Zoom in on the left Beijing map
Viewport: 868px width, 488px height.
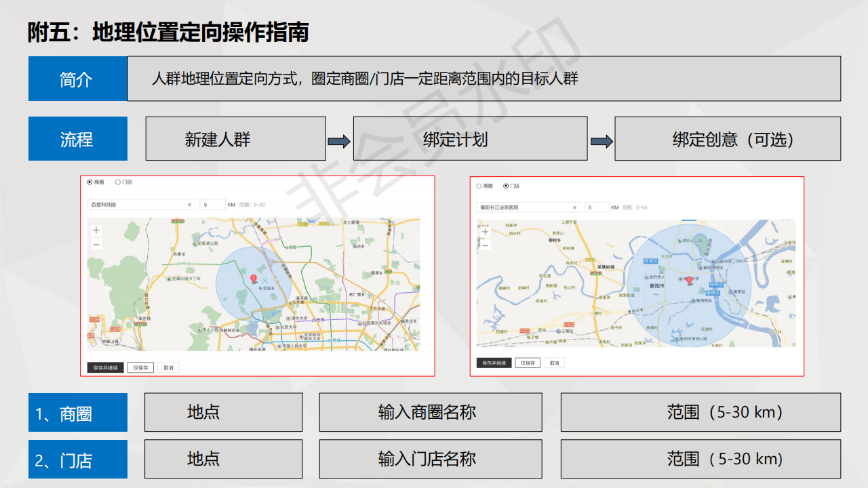coord(96,230)
